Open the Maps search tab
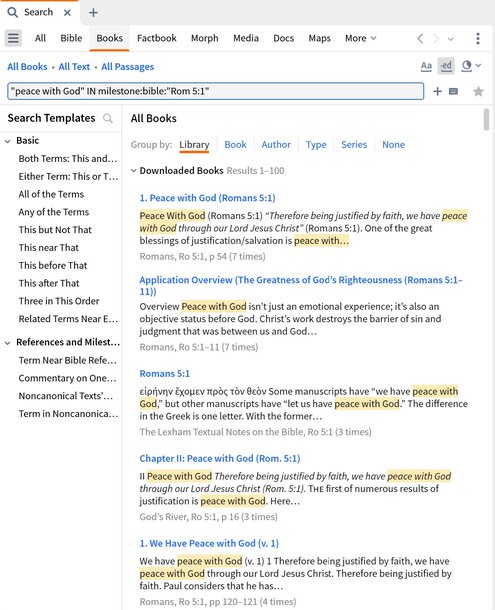This screenshot has height=610, width=495. (319, 38)
